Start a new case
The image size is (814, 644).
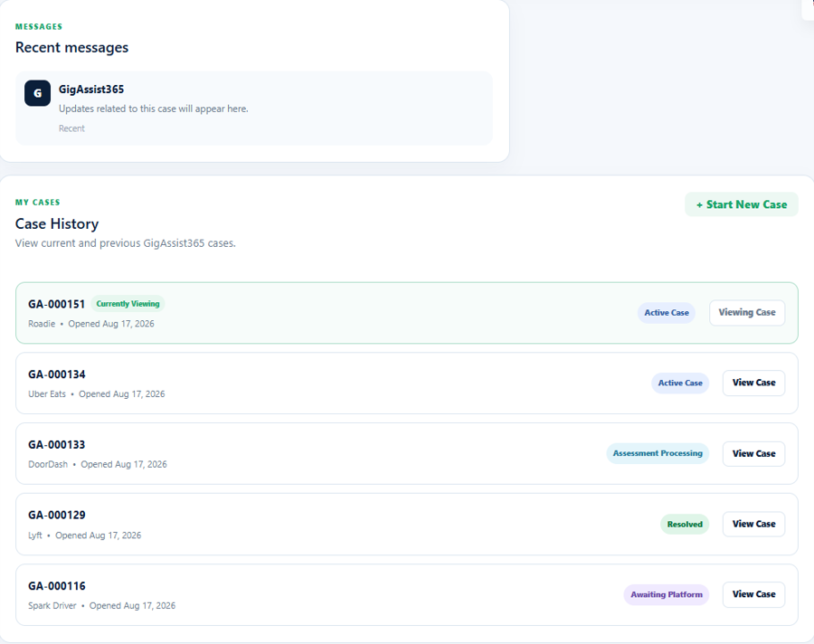pos(742,204)
